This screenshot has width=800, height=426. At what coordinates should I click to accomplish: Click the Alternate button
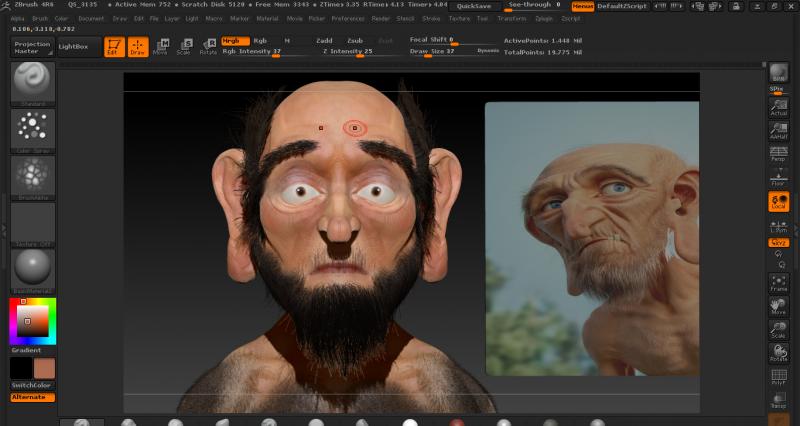33,397
